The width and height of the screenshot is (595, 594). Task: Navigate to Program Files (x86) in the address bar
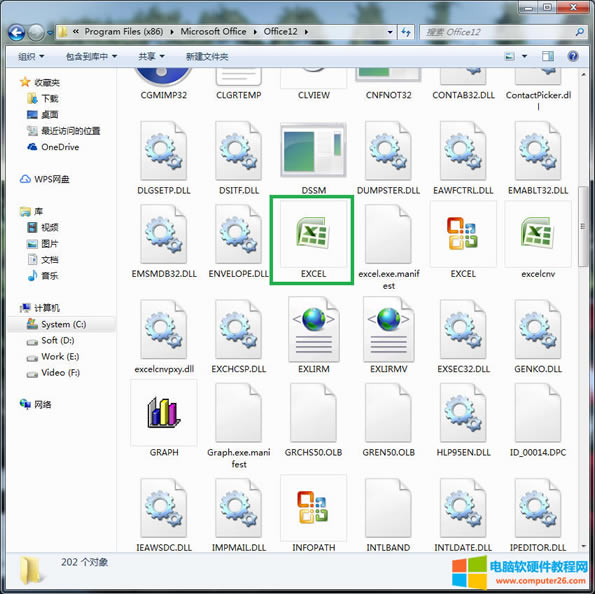124,32
